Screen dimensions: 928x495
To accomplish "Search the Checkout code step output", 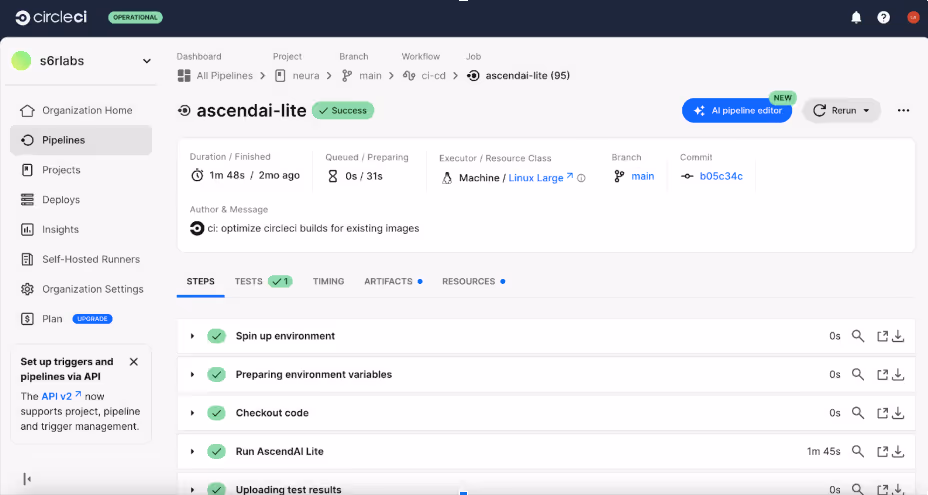I will point(858,413).
